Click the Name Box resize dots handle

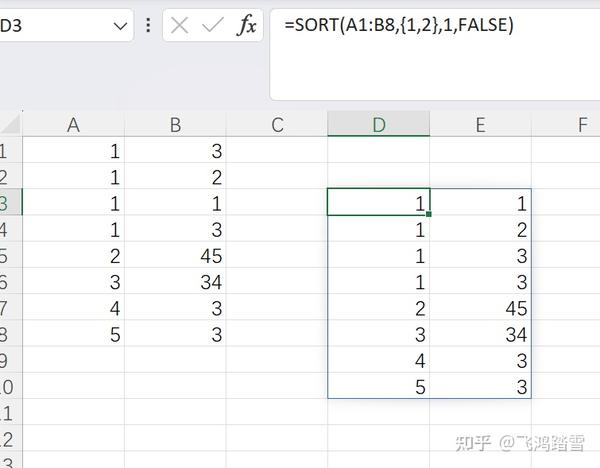(149, 26)
